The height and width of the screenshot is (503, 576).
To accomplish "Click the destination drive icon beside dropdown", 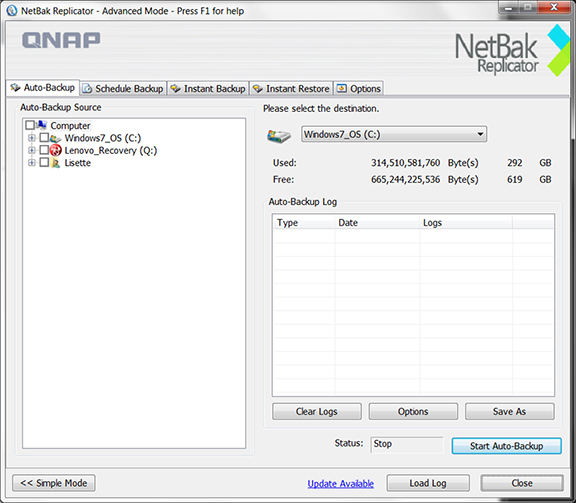I will [x=279, y=136].
